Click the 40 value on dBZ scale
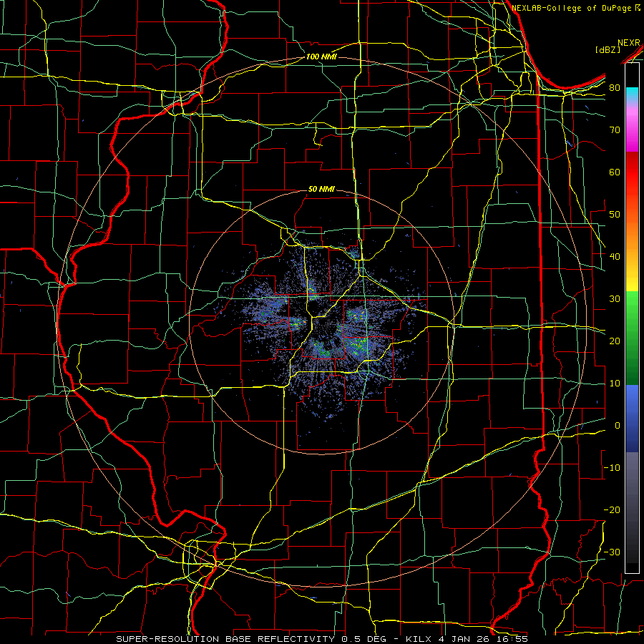Screen dimensions: 644x644 click(x=615, y=256)
